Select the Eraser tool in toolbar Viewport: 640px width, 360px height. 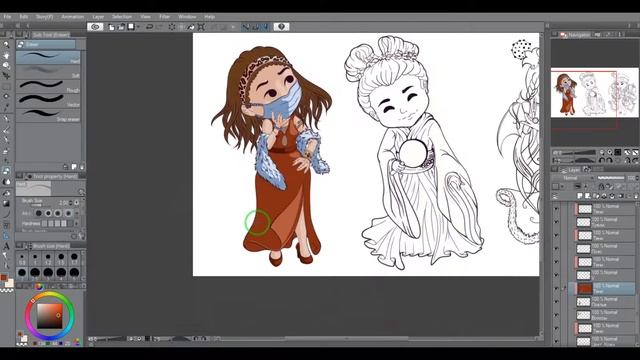tap(6, 171)
